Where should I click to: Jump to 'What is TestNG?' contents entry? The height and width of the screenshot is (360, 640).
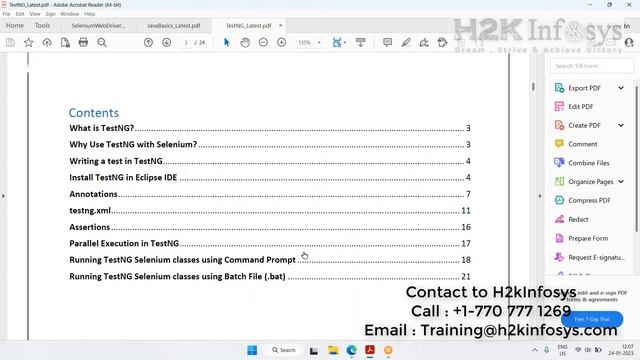pos(269,128)
